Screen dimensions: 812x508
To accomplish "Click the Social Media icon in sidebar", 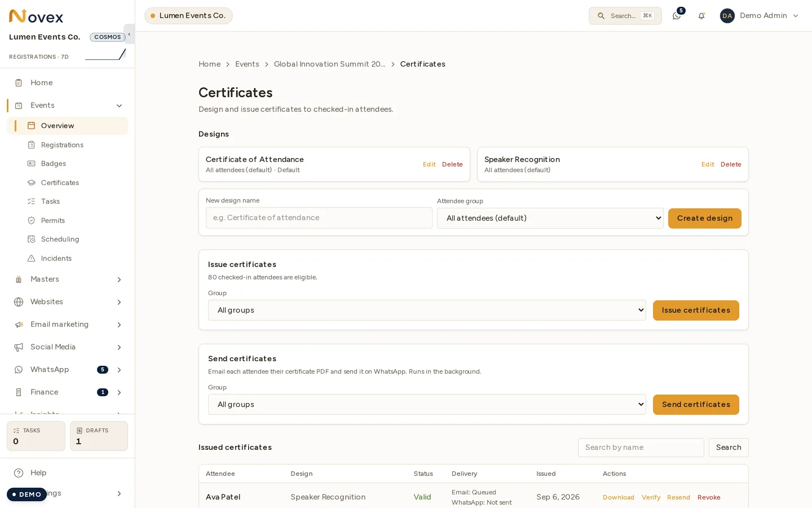I will point(19,347).
